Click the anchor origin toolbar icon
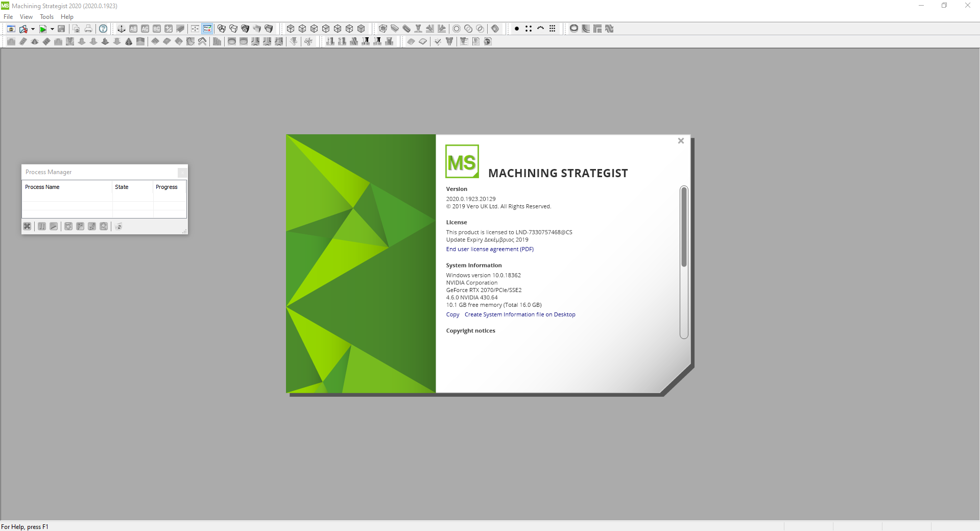 coord(122,29)
